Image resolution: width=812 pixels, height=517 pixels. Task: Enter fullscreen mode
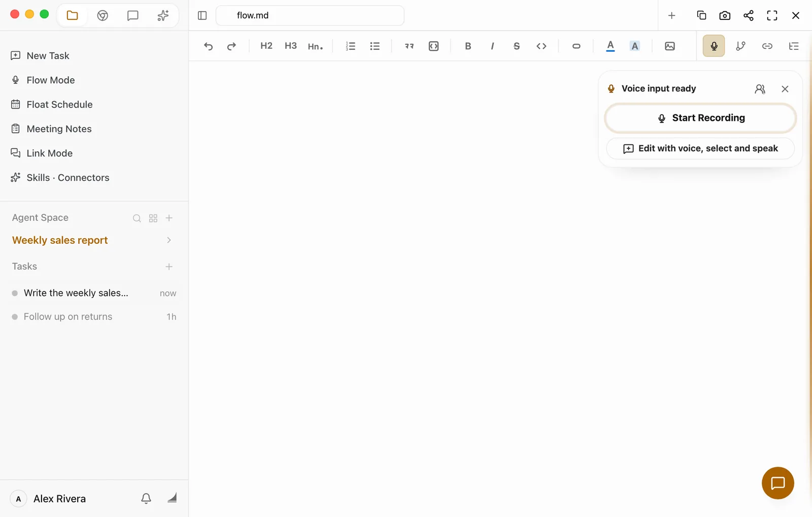(x=772, y=15)
